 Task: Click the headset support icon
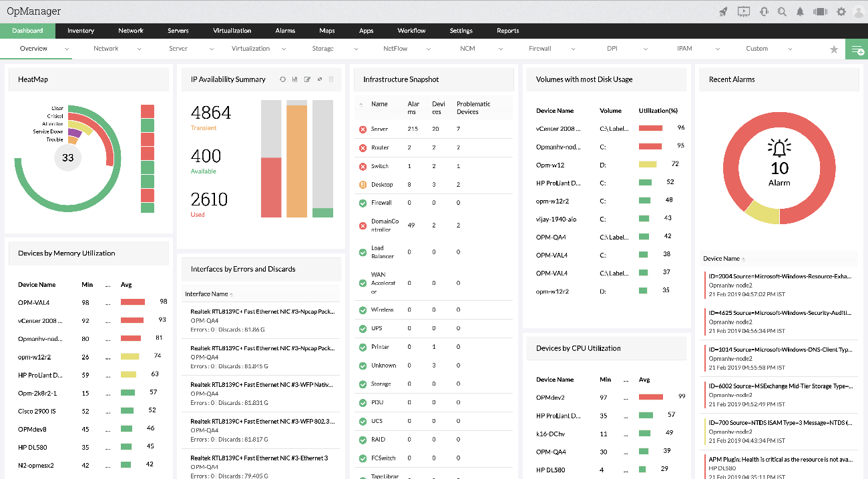point(763,11)
